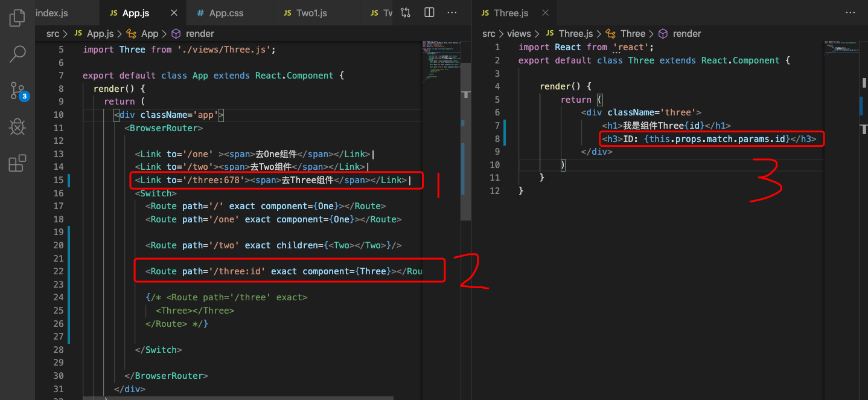The height and width of the screenshot is (400, 868).
Task: Click the Link to='/two' line
Action: pos(252,167)
